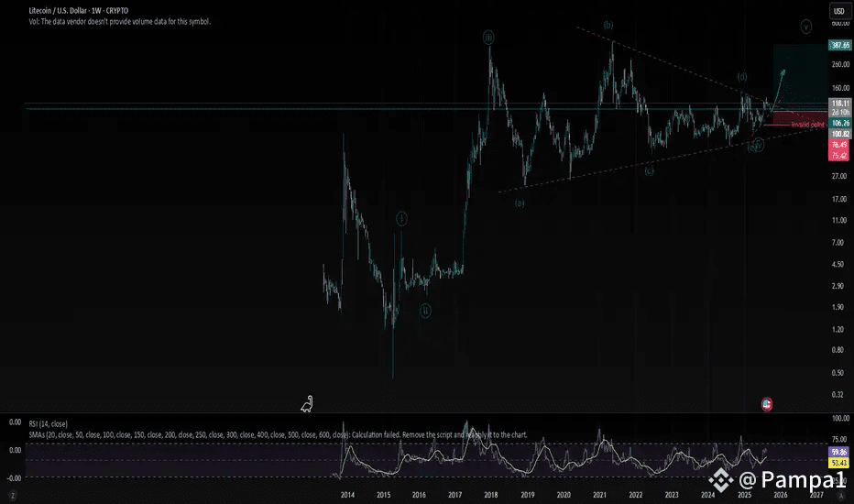The height and width of the screenshot is (504, 854).
Task: Click the Litecoin / U.S. Dollar symbol title
Action: tap(79, 10)
